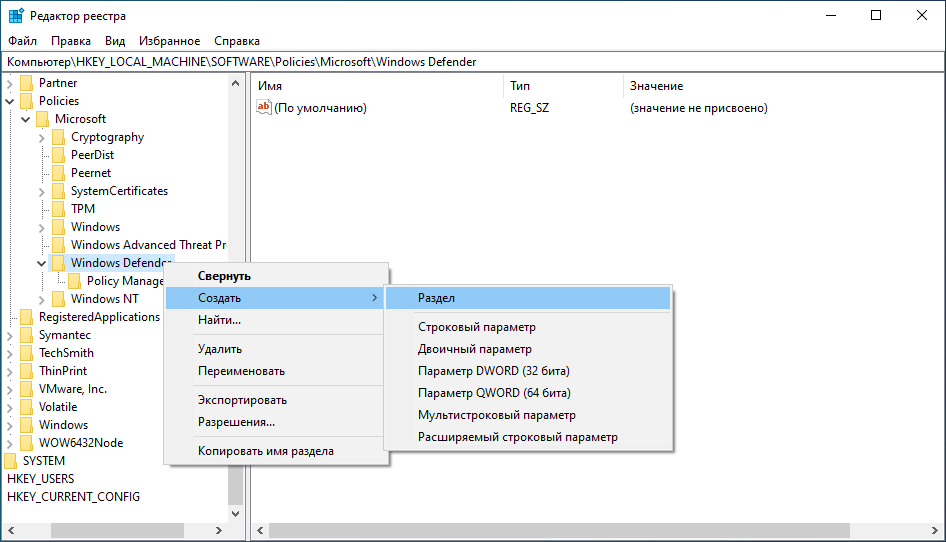The height and width of the screenshot is (542, 946).
Task: Open the Избранное menu
Action: coord(170,40)
